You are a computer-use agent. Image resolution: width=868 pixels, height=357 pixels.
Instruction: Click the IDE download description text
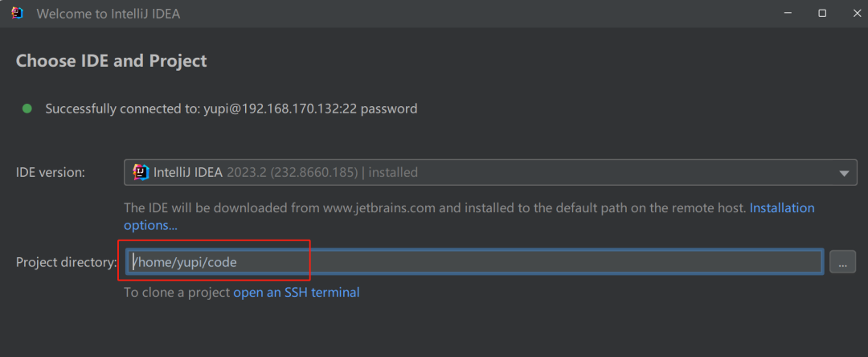point(434,208)
